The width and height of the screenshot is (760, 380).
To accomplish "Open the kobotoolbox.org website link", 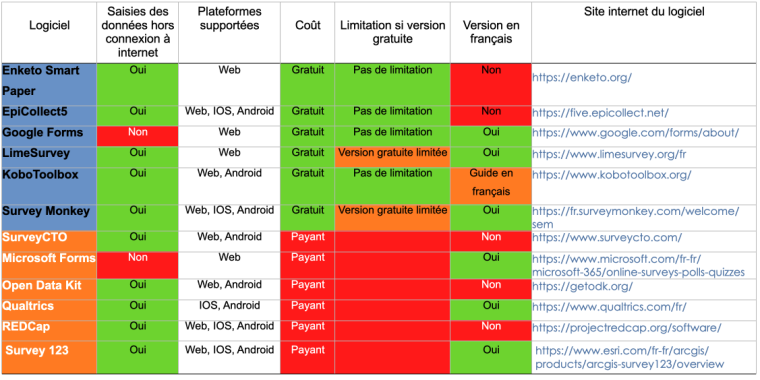I will pos(612,174).
